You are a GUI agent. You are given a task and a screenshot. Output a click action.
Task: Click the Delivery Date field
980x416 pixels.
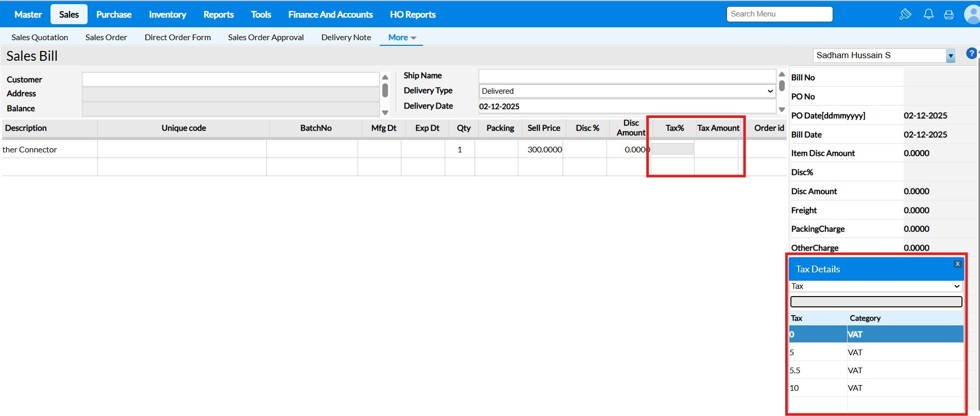627,107
